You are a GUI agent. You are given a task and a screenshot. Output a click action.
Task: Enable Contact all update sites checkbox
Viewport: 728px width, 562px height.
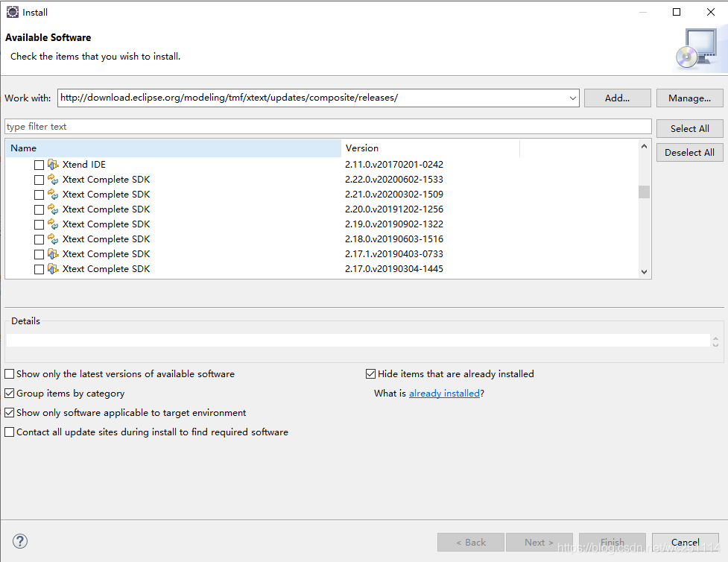click(9, 432)
